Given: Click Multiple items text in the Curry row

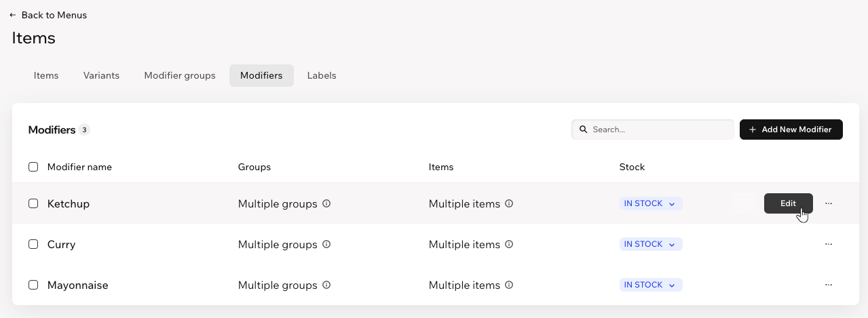Looking at the screenshot, I should 464,244.
